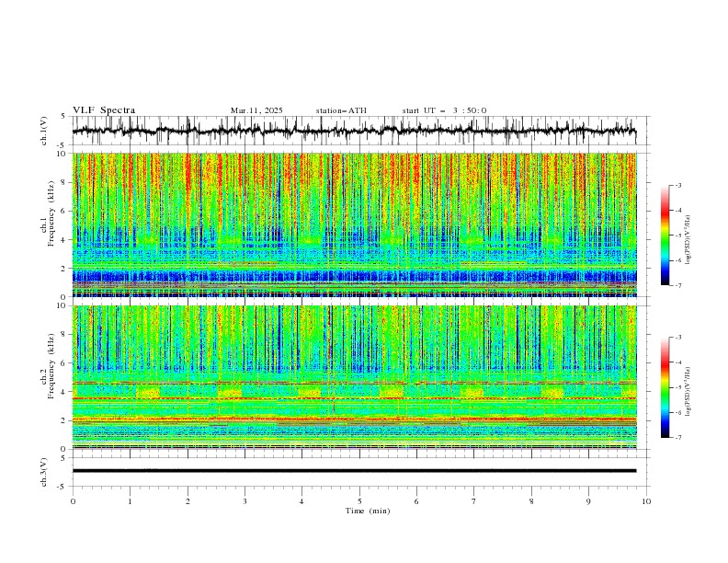The height and width of the screenshot is (563, 728).
Task: Click the log(PSD) label beside the ch.2 colorbar
Action: [688, 391]
